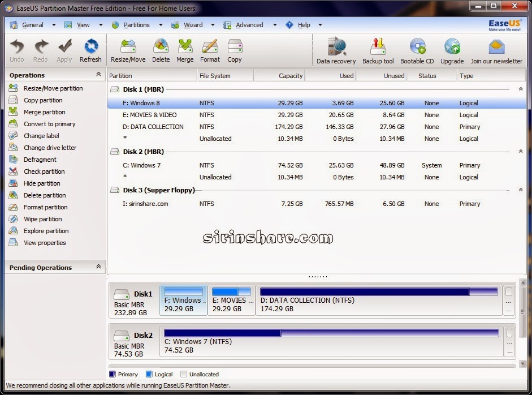
Task: Click View properties in Operations
Action: 45,243
